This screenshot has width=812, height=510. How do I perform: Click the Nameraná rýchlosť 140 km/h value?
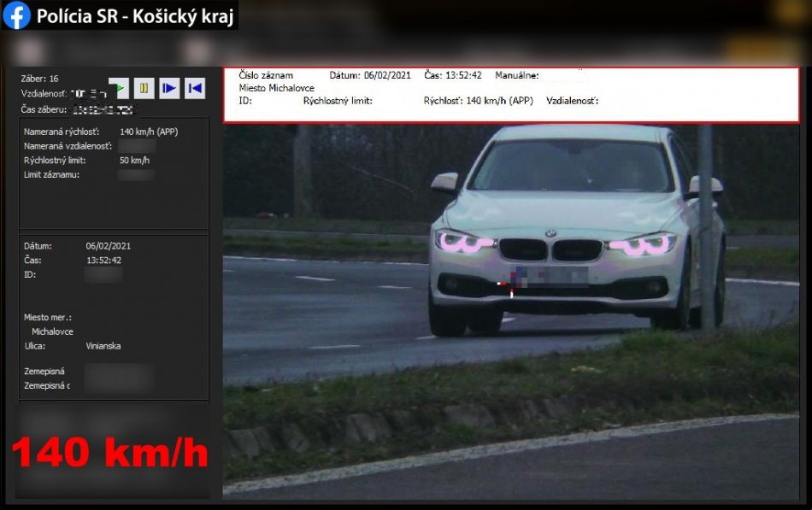tap(149, 132)
